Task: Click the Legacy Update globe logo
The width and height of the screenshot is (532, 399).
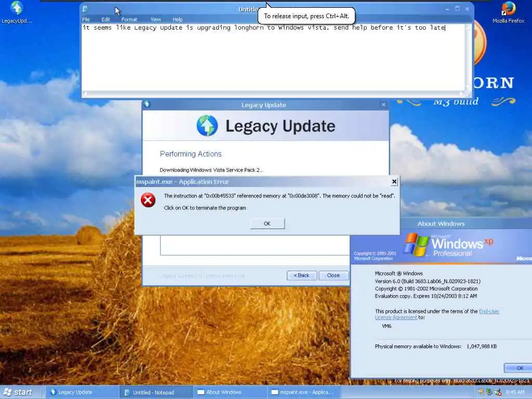Action: [x=207, y=126]
